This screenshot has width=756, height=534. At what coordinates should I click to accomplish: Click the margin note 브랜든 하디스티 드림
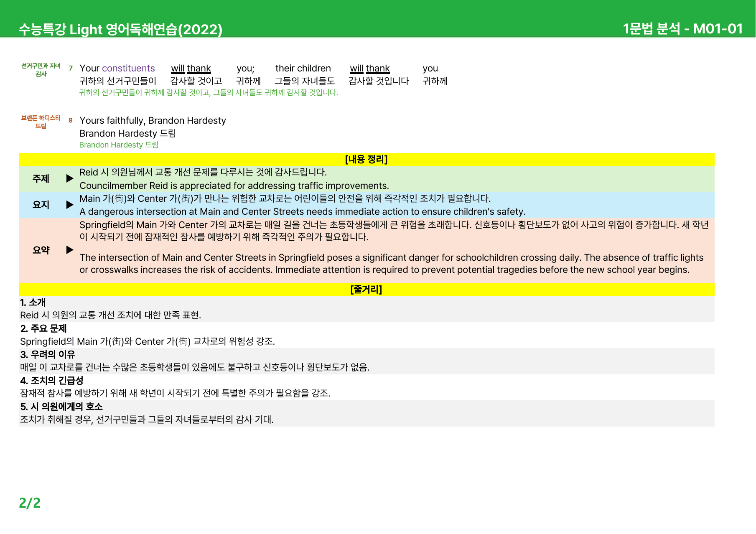41,122
